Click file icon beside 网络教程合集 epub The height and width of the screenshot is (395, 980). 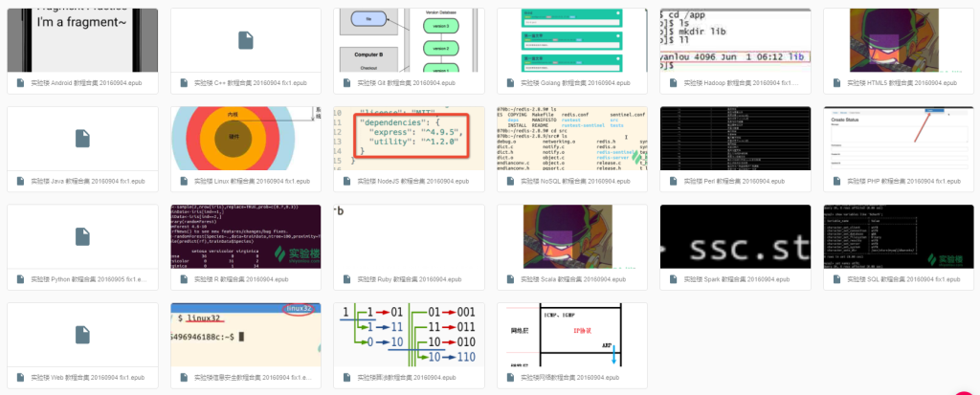(x=510, y=377)
